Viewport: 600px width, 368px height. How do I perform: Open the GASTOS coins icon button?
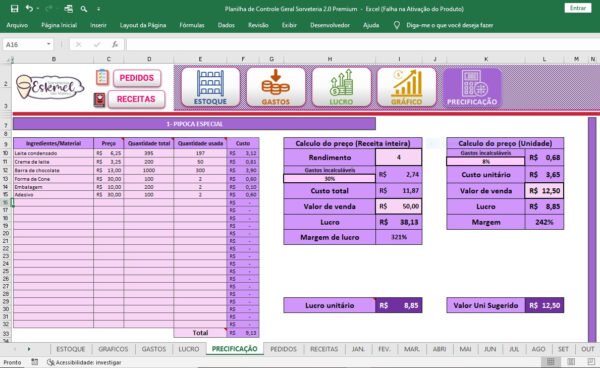pyautogui.click(x=276, y=87)
